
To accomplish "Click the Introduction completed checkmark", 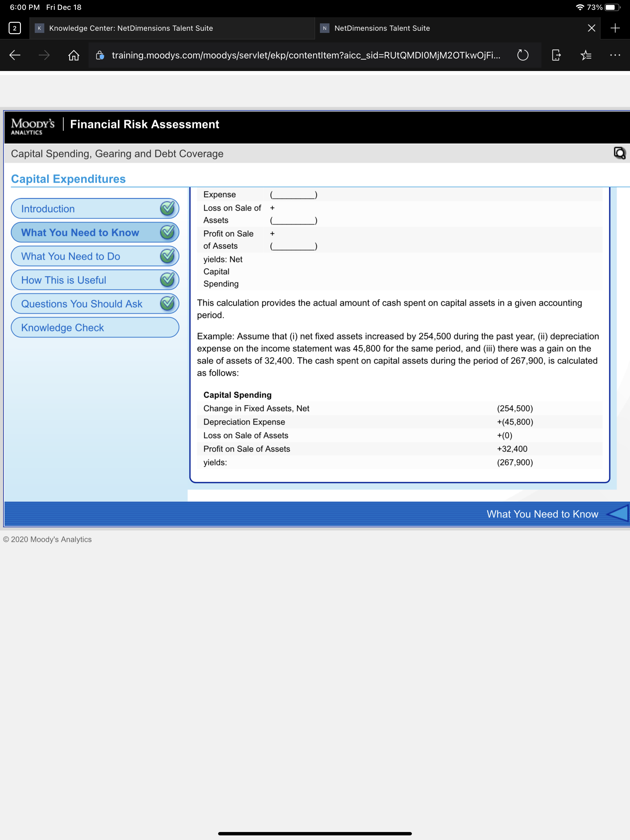I will tap(167, 208).
